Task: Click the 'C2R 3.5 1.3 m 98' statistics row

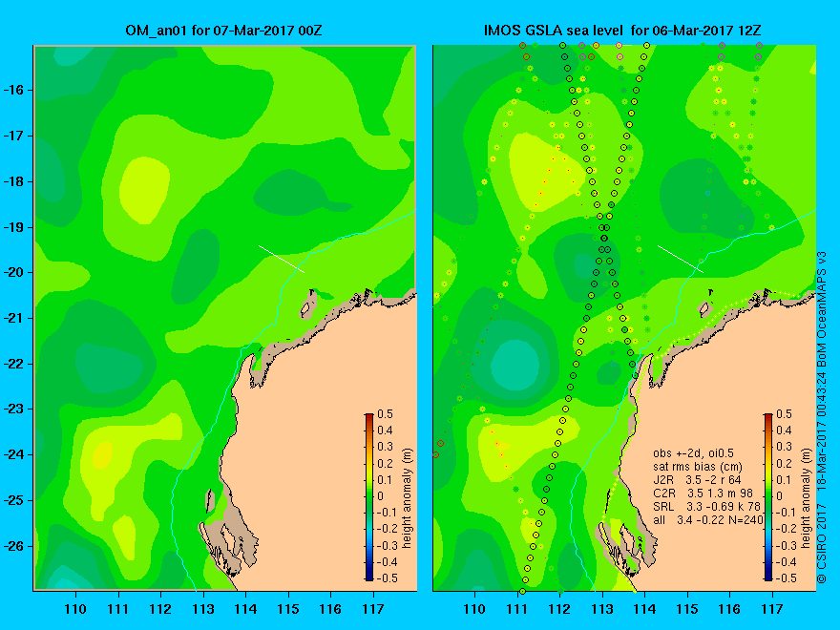Action: (703, 493)
